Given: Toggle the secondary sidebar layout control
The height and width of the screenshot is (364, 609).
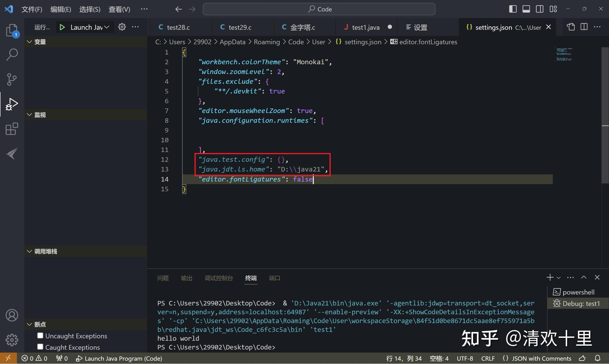Looking at the screenshot, I should pos(539,9).
